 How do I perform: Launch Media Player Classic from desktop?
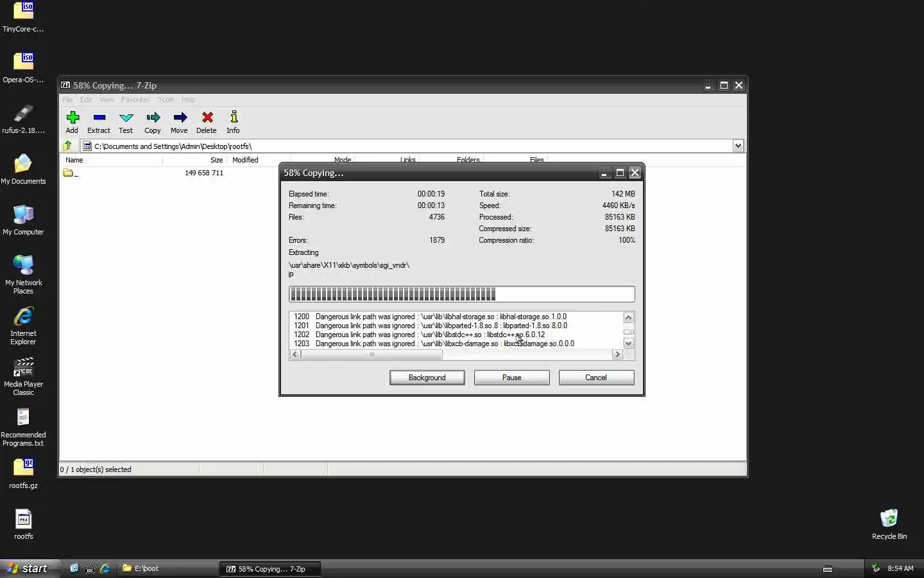click(x=23, y=376)
